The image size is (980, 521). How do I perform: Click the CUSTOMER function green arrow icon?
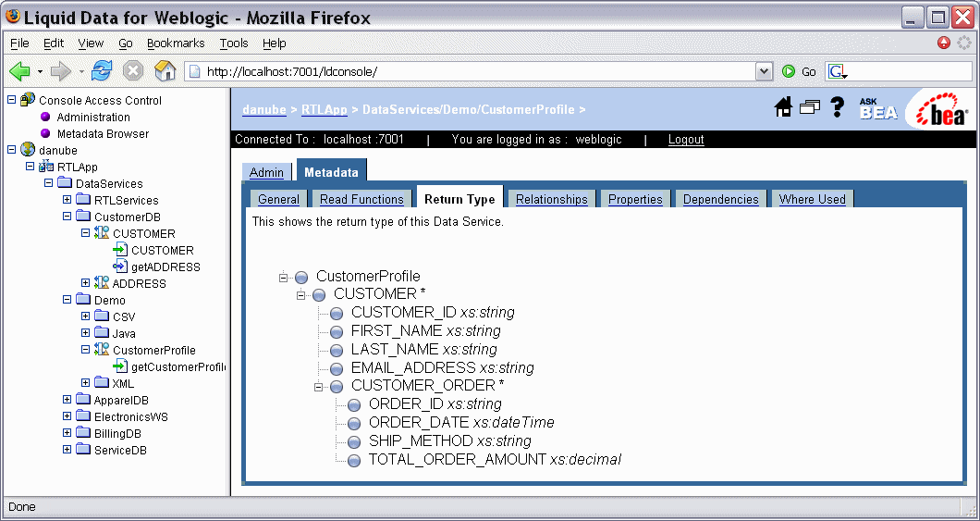(120, 250)
